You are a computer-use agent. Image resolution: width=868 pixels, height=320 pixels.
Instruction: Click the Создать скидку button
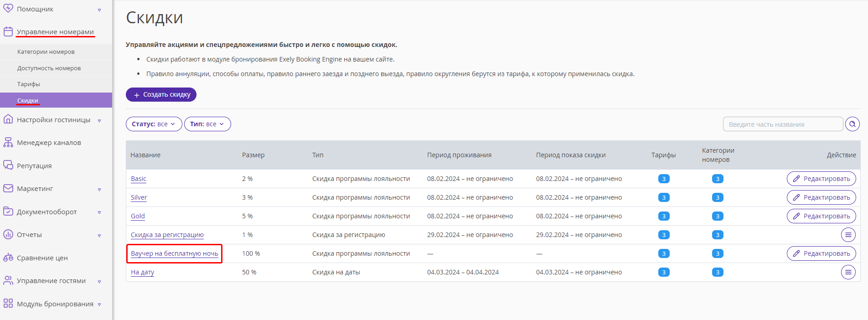click(x=161, y=94)
